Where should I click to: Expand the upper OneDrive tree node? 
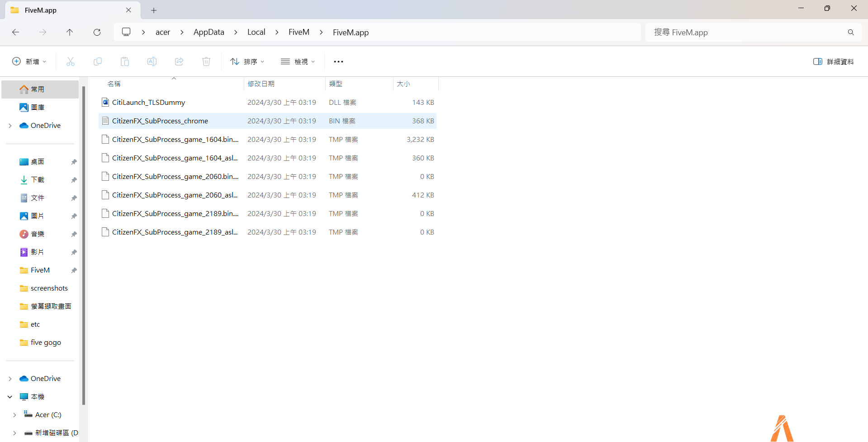[10, 126]
